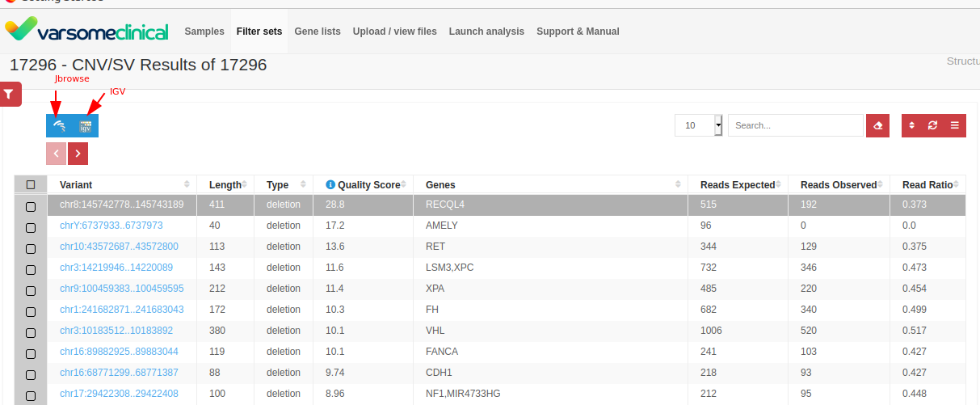Open the Samples menu
This screenshot has width=980, height=405.
(204, 32)
